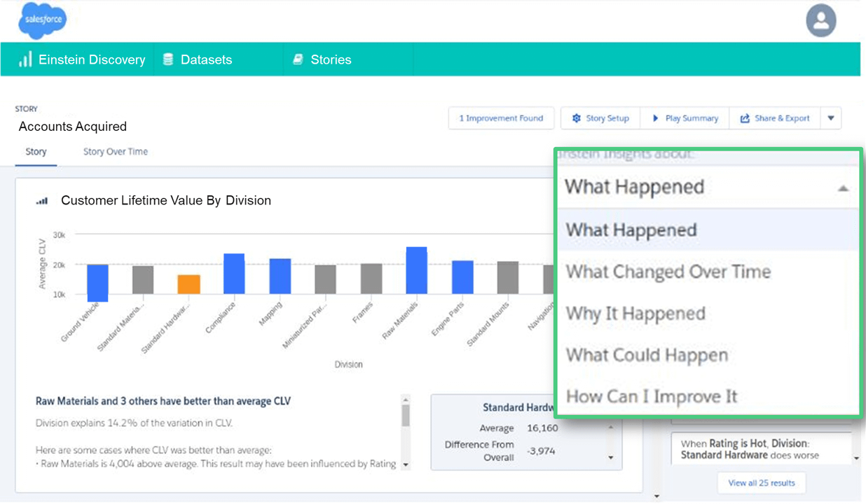Click the Salesforce cloud logo
The image size is (866, 504).
[42, 20]
